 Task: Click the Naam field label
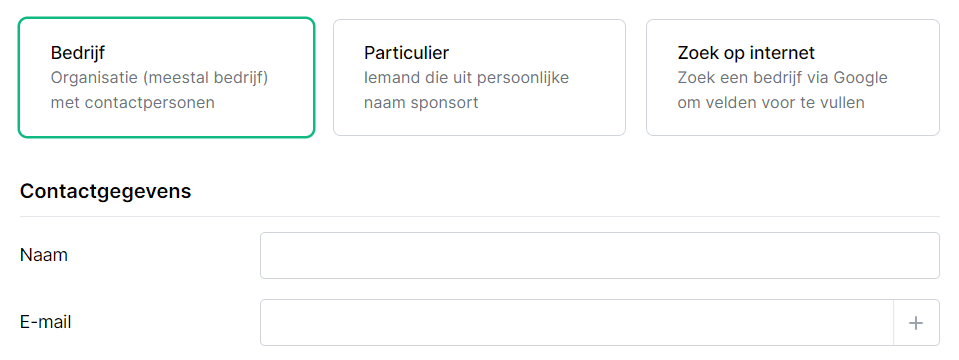44,255
